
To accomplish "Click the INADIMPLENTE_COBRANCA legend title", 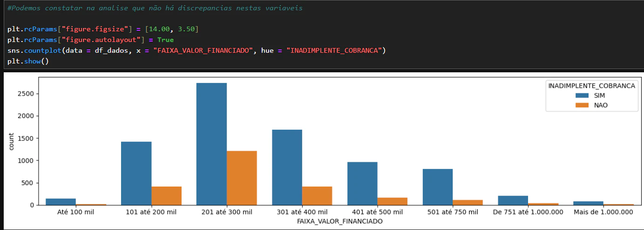I will tap(592, 85).
